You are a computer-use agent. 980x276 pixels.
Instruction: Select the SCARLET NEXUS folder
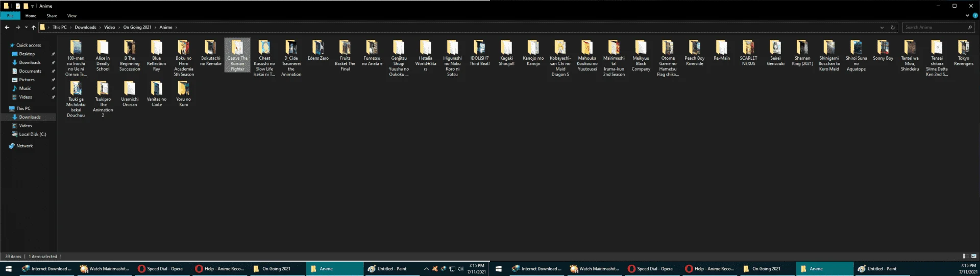748,53
